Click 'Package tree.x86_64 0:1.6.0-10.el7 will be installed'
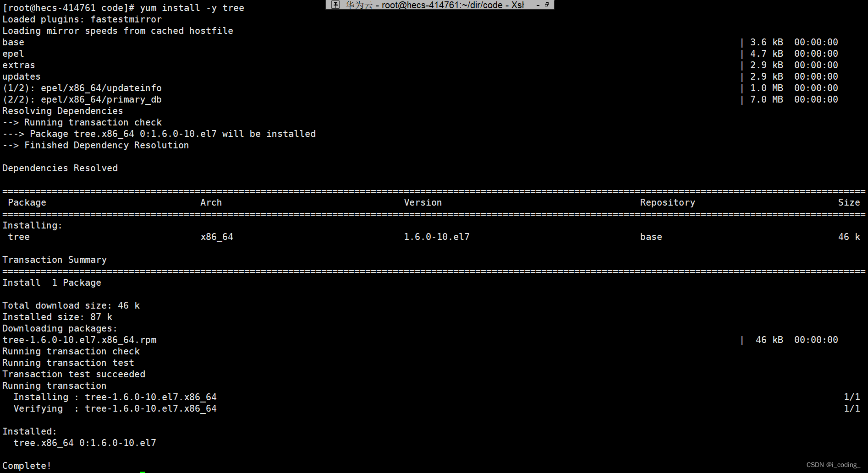The image size is (868, 473). [173, 134]
